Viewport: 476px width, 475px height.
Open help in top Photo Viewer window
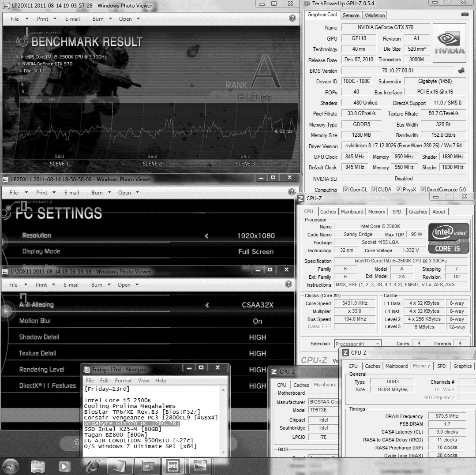292,18
